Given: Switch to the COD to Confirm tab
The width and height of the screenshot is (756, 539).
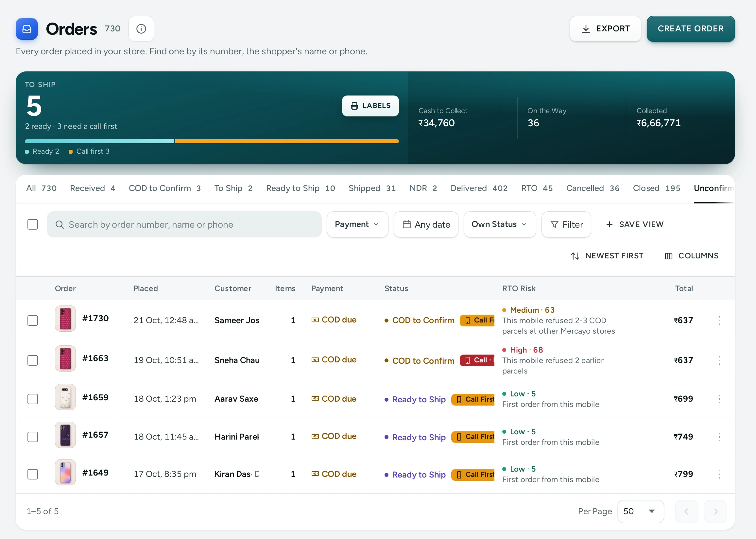Looking at the screenshot, I should coord(164,188).
